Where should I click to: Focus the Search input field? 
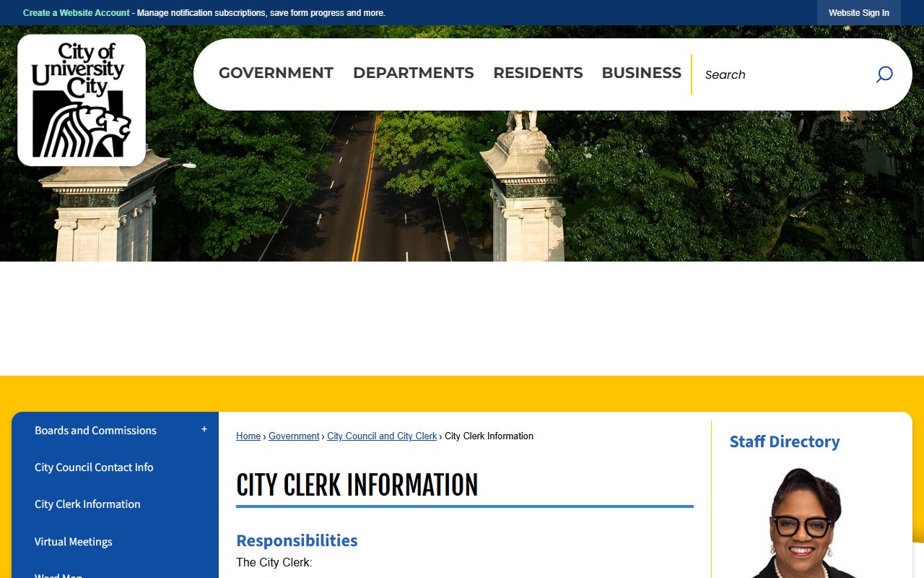783,74
